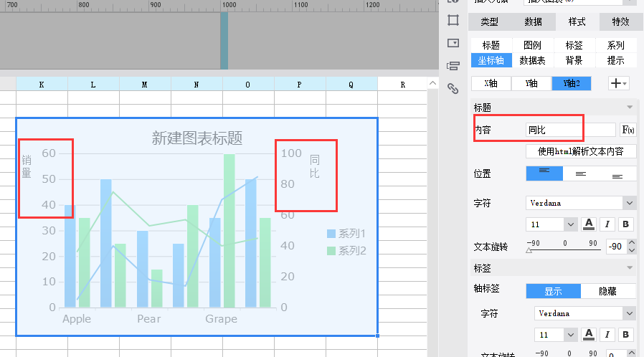Viewport: 644px width, 357px height.
Task: Open the 标签 style section
Action: pyautogui.click(x=574, y=45)
